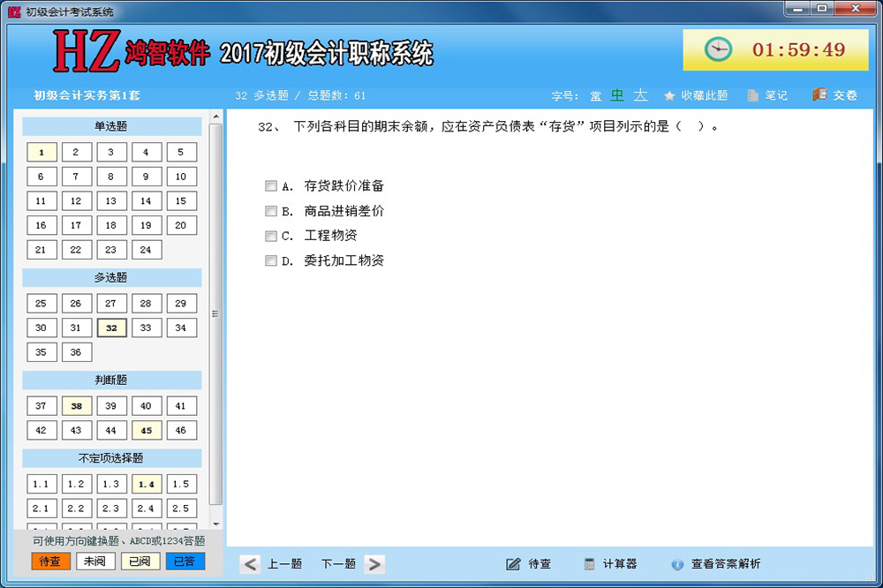Open question 1.4 in 不定项选择题 section
Image resolution: width=883 pixels, height=588 pixels.
click(x=147, y=484)
